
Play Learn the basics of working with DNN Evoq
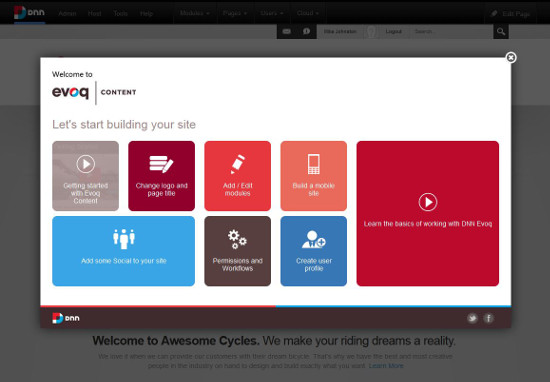point(428,213)
